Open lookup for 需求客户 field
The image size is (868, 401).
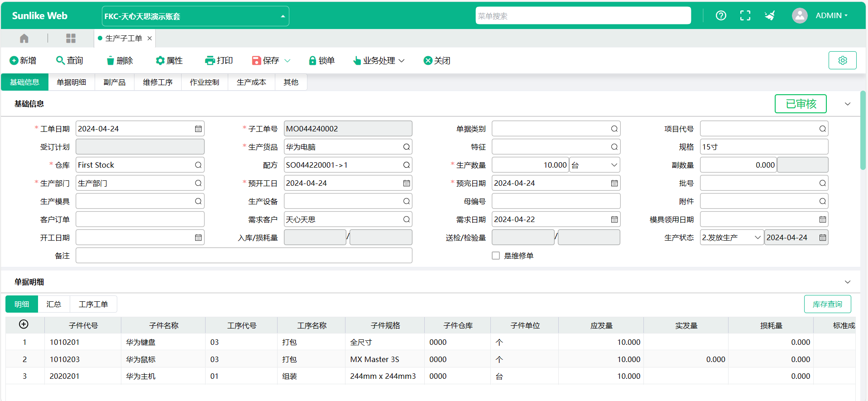point(407,219)
